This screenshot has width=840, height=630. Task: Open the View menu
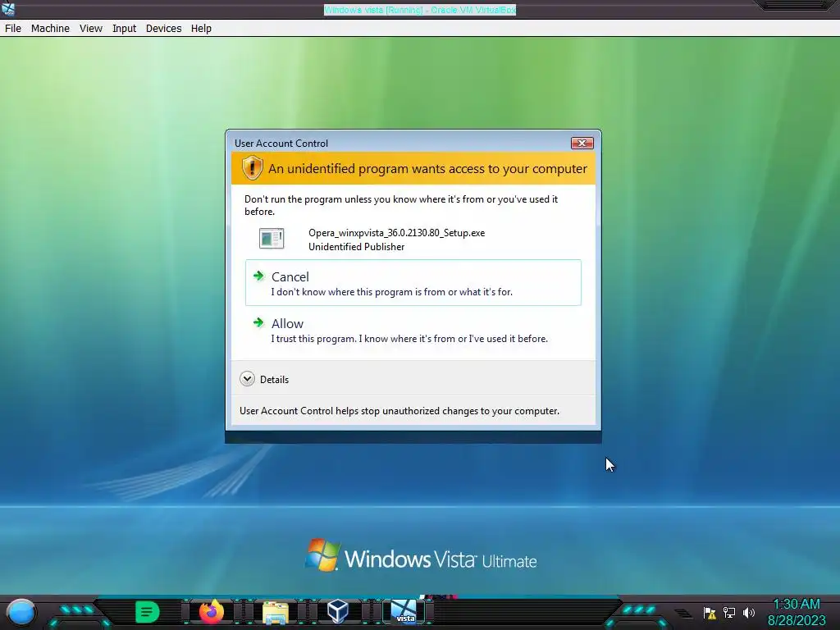point(91,29)
